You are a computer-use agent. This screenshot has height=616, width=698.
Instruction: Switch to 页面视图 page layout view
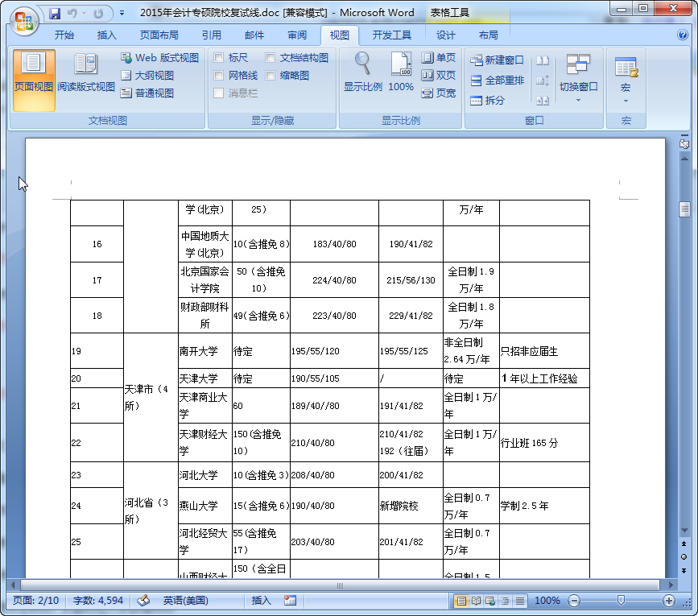[34, 80]
